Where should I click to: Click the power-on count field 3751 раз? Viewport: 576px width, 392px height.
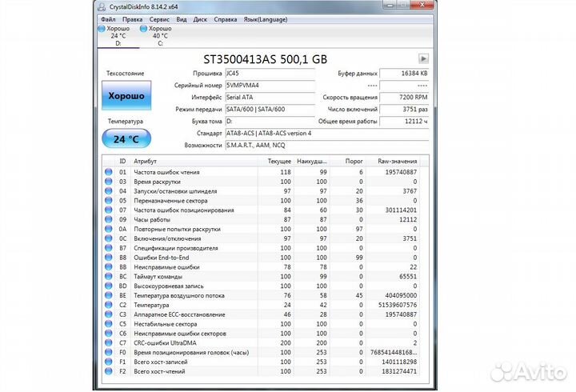click(x=404, y=109)
